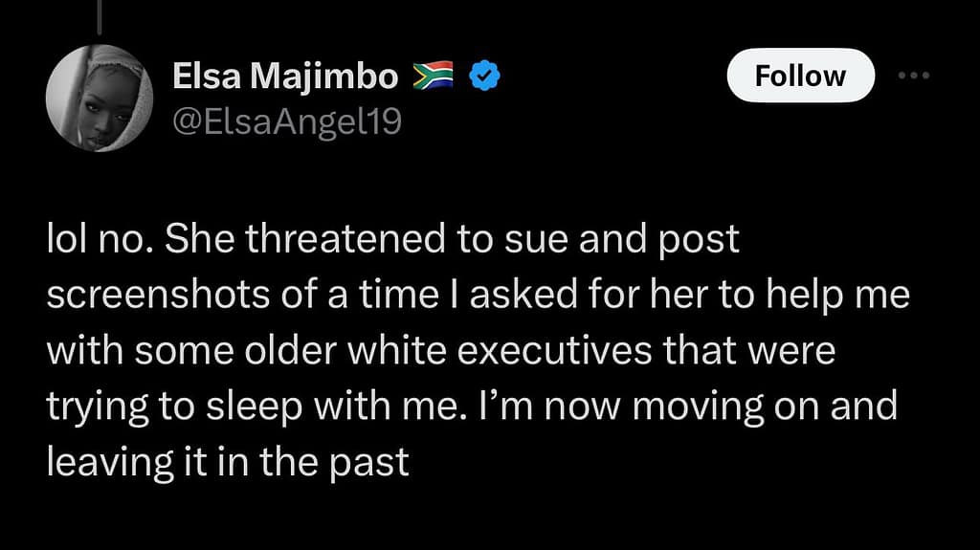Click the last line "leaving it in the past"
980x550 pixels.
click(x=228, y=463)
